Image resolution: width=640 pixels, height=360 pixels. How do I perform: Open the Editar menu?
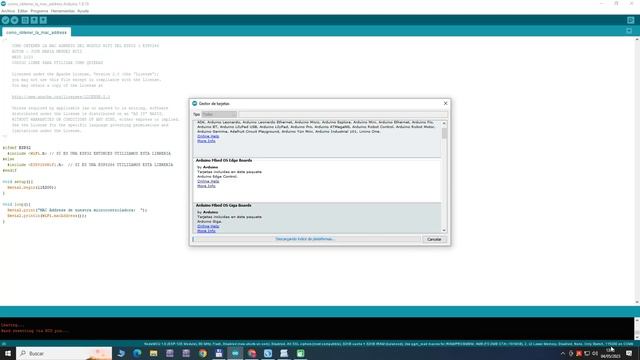tap(23, 11)
